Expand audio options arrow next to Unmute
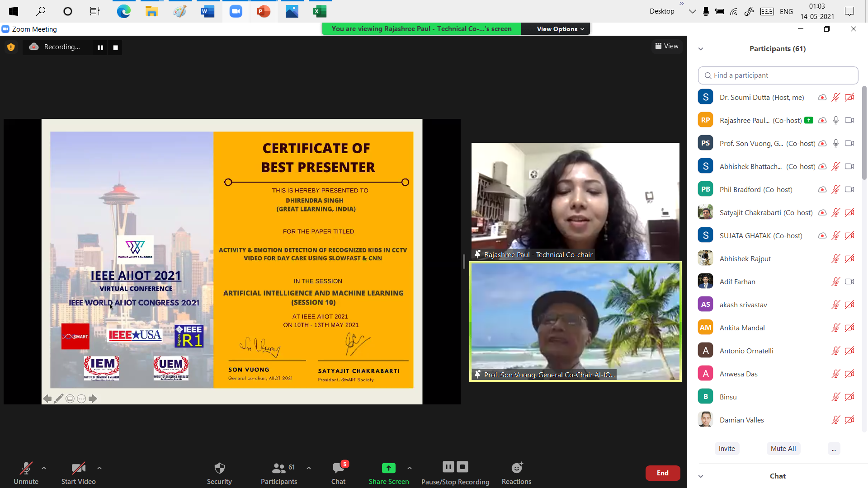 click(x=44, y=468)
